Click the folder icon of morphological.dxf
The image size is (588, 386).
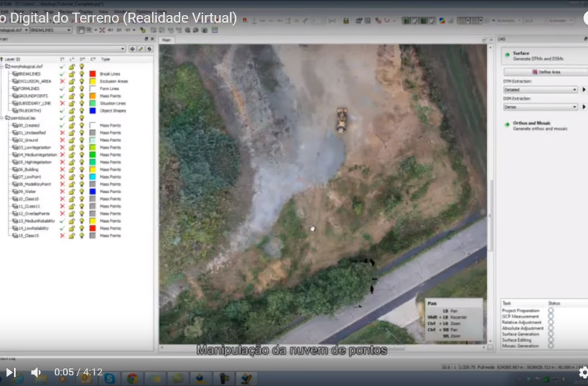pos(8,66)
